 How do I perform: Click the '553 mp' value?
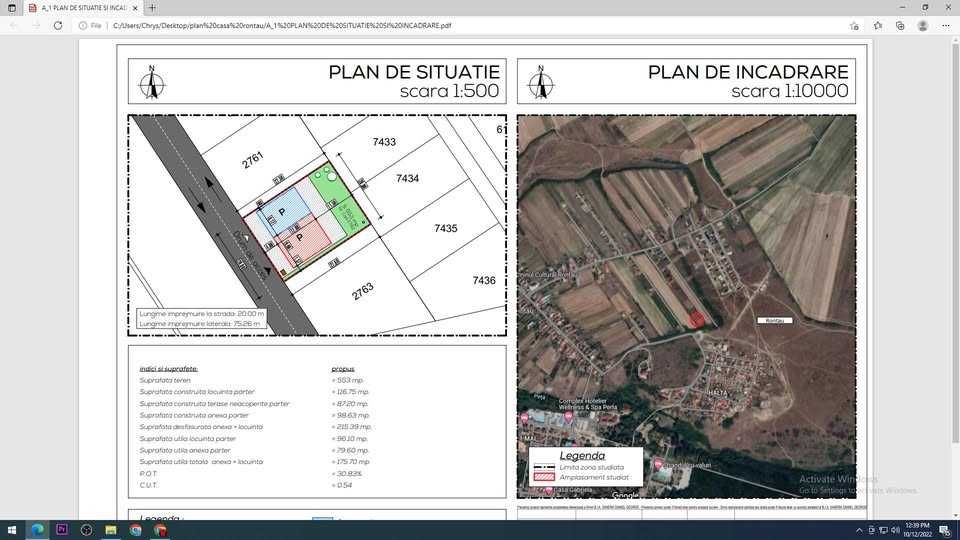coord(348,380)
